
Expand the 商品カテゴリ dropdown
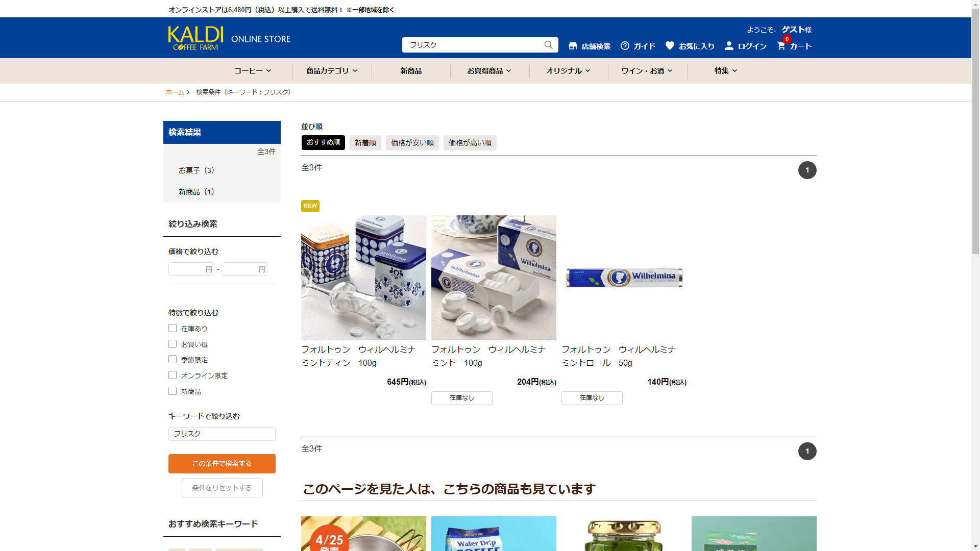(x=332, y=71)
